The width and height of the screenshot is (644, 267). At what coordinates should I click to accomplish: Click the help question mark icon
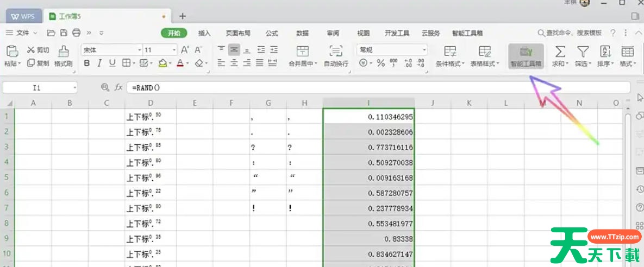pos(613,33)
